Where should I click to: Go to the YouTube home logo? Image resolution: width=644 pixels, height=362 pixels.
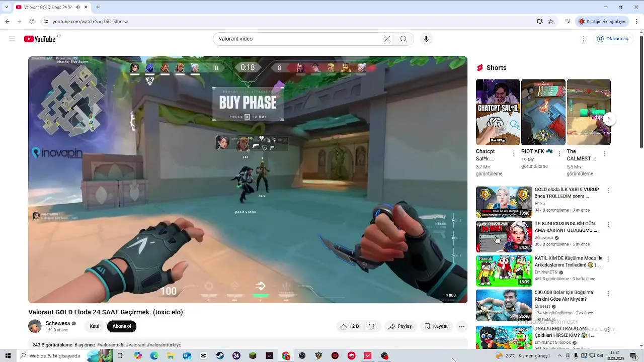click(40, 39)
